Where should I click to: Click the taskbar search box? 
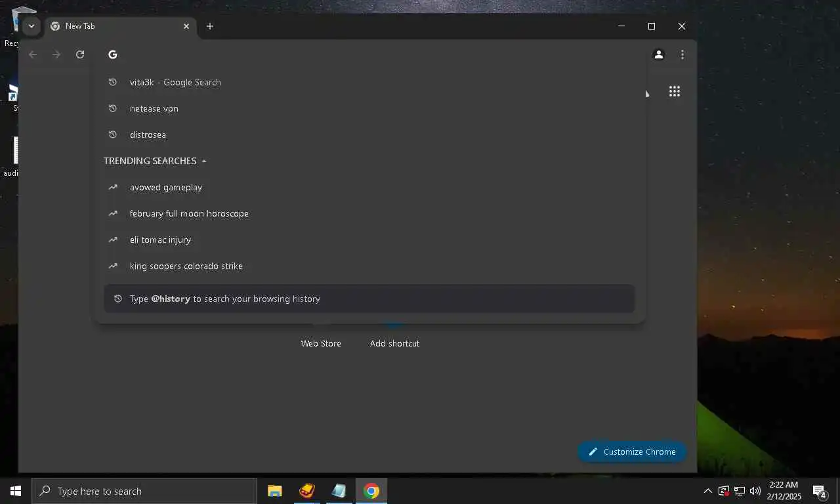144,491
